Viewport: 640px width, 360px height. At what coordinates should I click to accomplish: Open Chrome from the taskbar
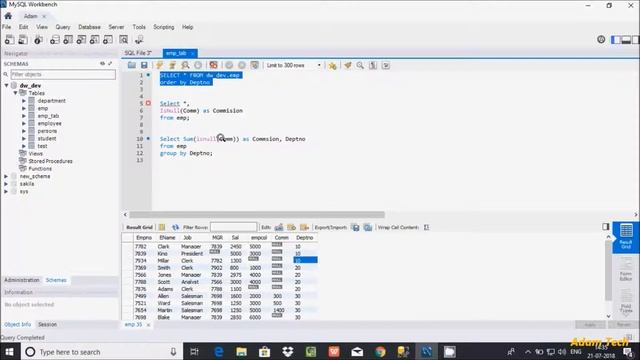[x=380, y=352]
